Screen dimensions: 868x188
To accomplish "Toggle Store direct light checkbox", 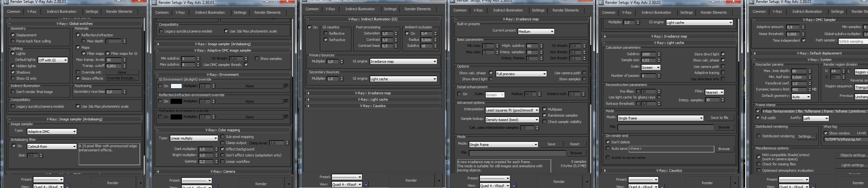I will pyautogui.click(x=723, y=54).
